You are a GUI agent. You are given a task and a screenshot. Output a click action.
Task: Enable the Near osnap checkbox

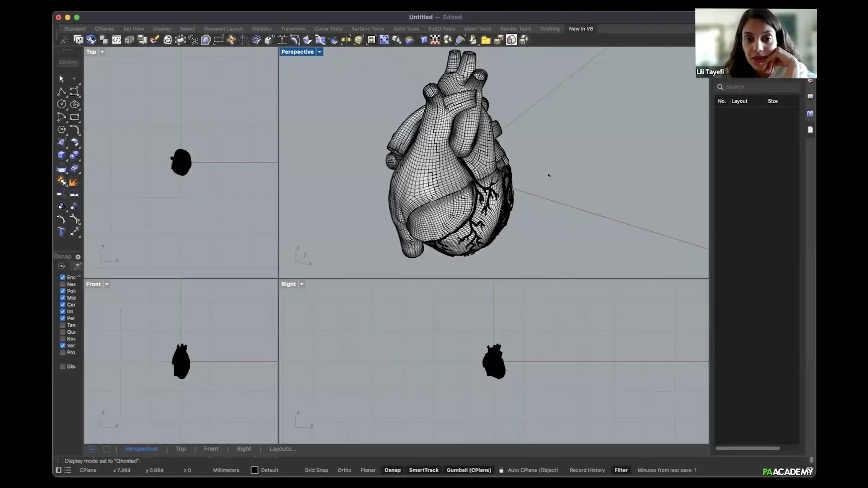click(63, 284)
